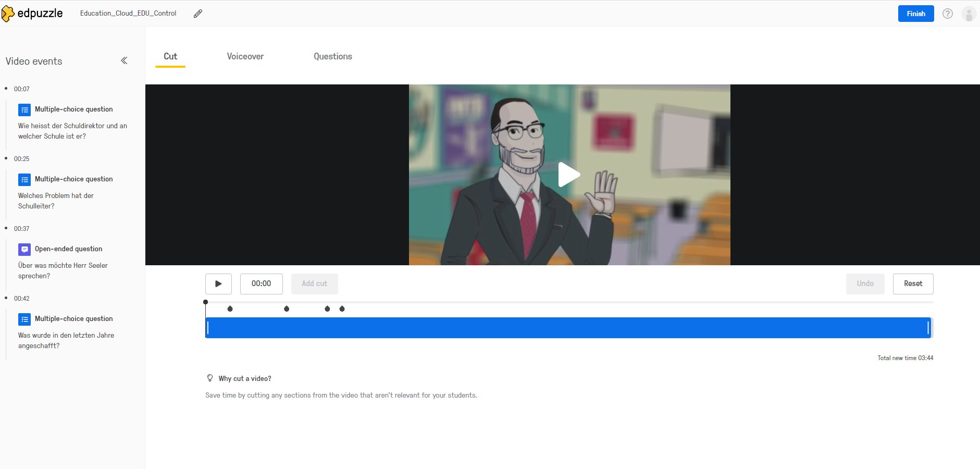The width and height of the screenshot is (980, 469).
Task: Switch to the Cut tab
Action: click(x=170, y=56)
